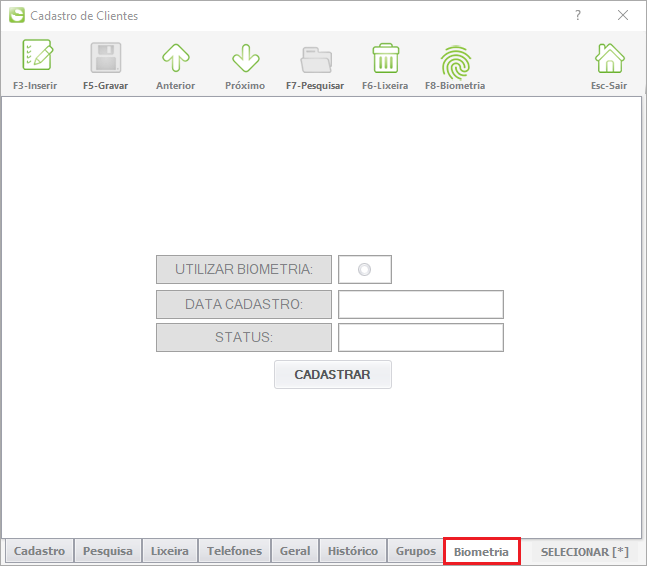Click the F6-Lixeira trash can icon

(385, 58)
